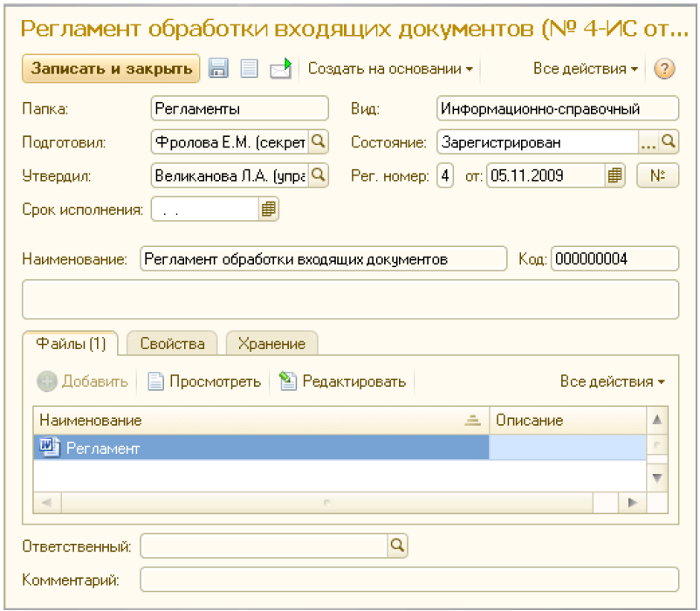The image size is (700, 611).
Task: Open top Все действия menu
Action: pyautogui.click(x=586, y=69)
